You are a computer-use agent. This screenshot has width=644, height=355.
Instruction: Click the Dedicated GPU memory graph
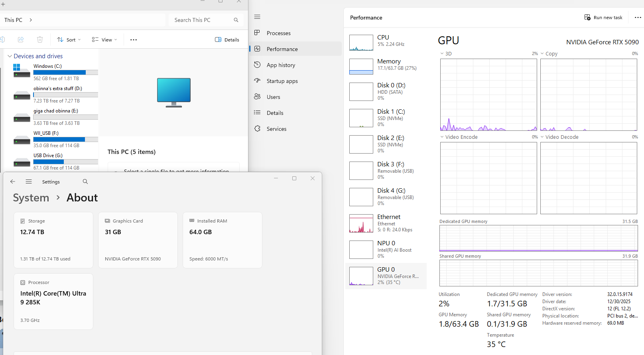click(538, 238)
